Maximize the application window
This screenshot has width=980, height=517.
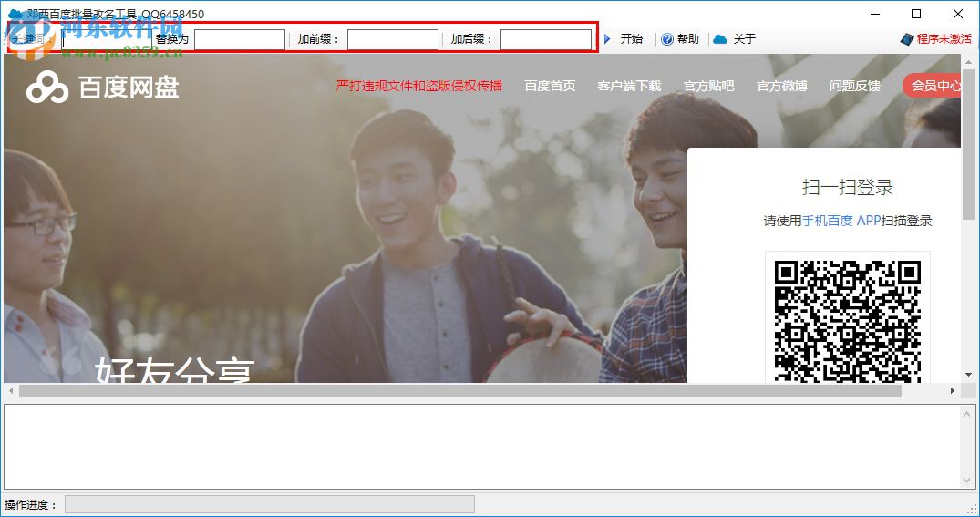[916, 14]
